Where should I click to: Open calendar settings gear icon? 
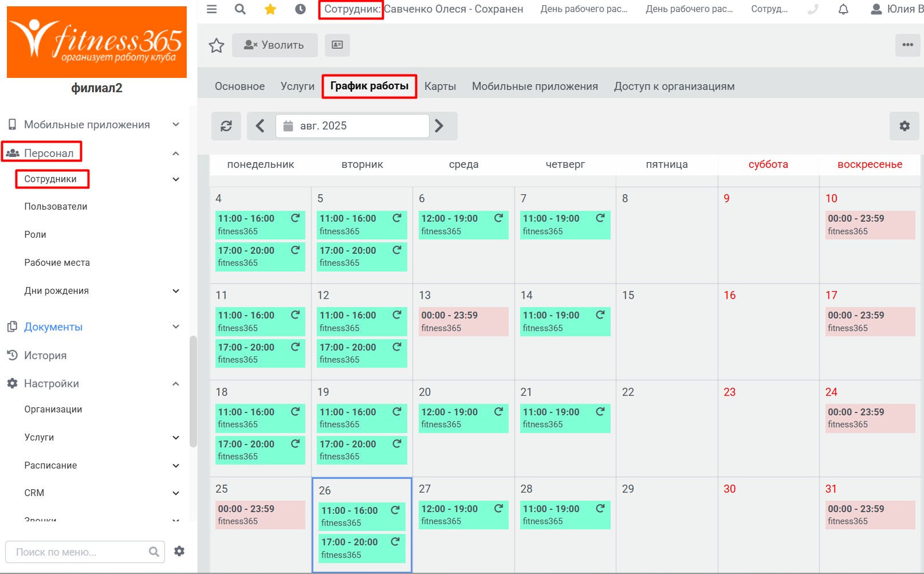click(905, 126)
